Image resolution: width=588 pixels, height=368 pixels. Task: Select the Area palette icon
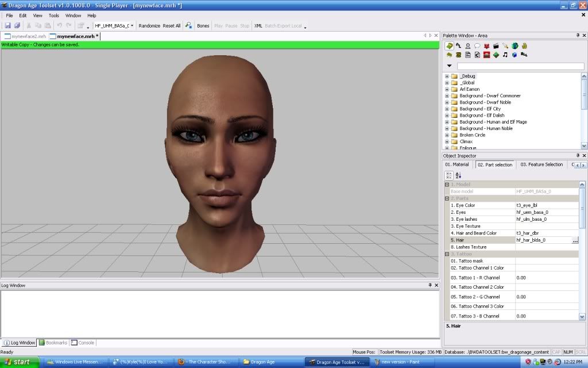point(449,46)
